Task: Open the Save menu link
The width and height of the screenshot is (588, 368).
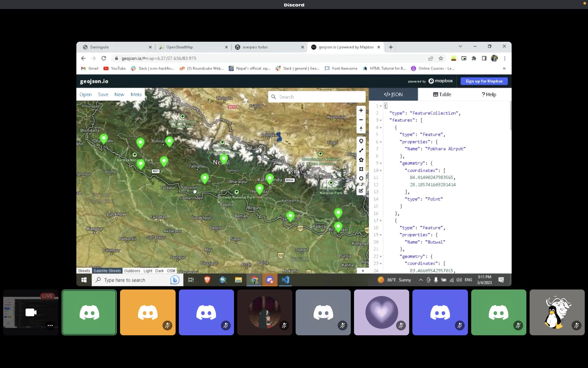Action: coord(103,94)
